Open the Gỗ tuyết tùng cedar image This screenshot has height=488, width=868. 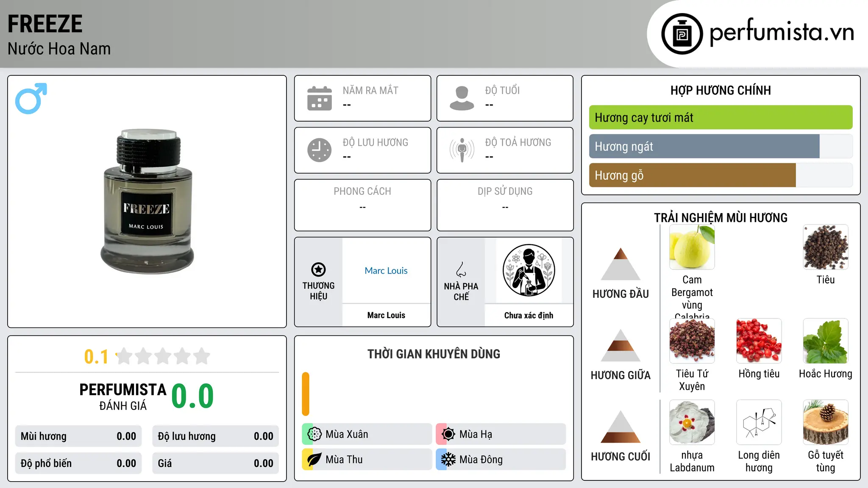(826, 422)
